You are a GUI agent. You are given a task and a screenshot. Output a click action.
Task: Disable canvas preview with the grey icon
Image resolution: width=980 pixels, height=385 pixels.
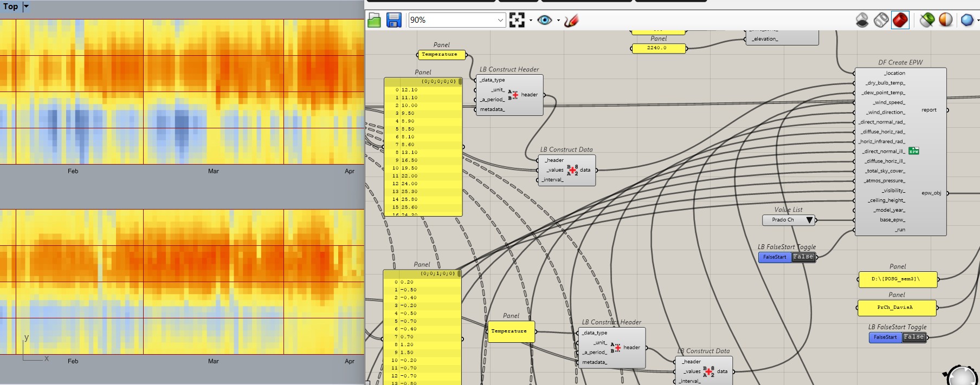862,21
